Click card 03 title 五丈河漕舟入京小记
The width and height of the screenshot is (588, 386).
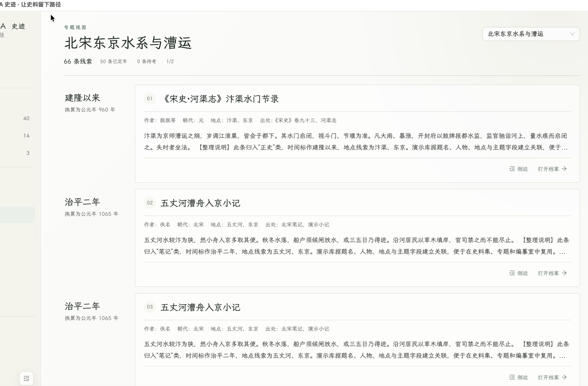pos(200,307)
